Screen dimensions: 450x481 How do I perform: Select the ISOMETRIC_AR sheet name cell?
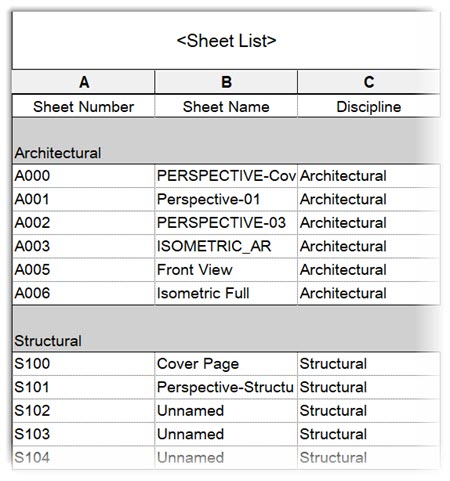tap(226, 246)
